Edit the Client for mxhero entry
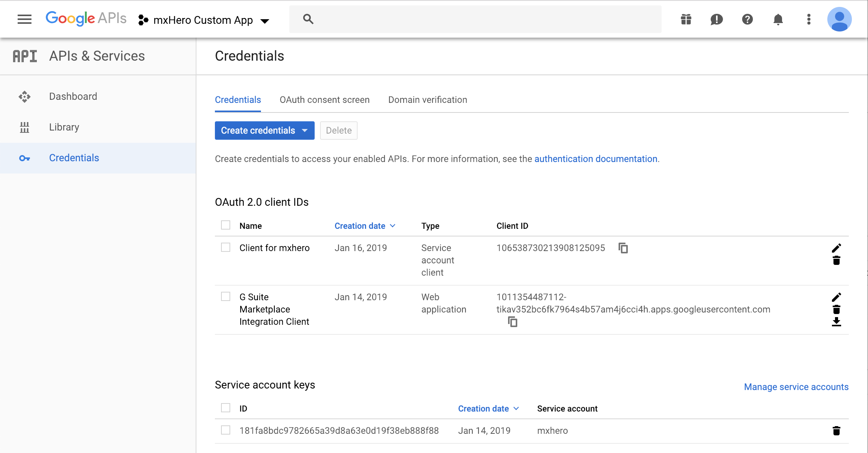 (x=836, y=248)
